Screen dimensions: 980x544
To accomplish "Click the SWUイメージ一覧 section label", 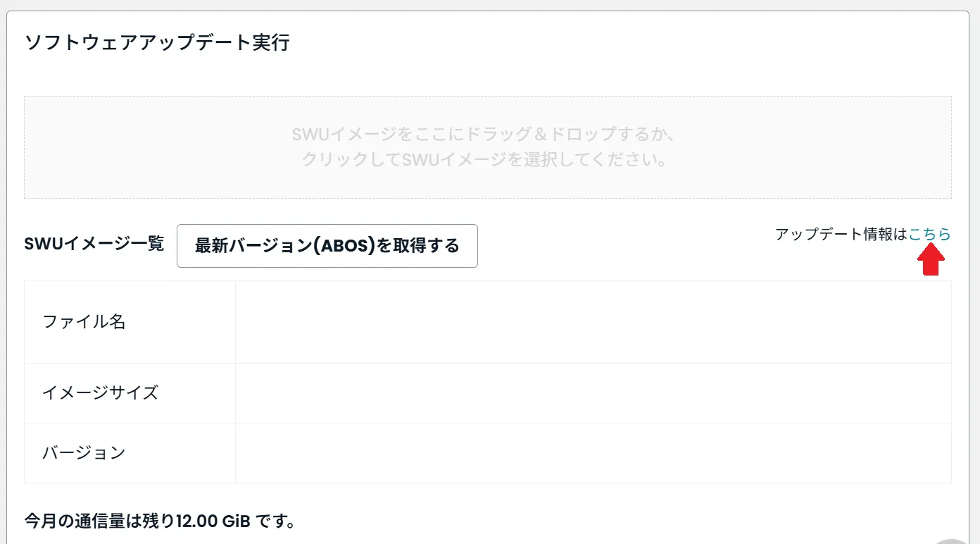I will pyautogui.click(x=94, y=245).
